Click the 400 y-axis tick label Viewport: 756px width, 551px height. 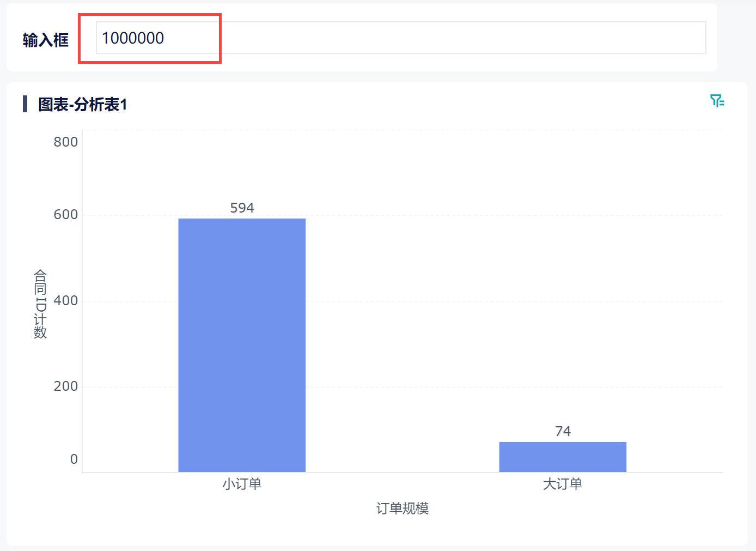pos(66,300)
